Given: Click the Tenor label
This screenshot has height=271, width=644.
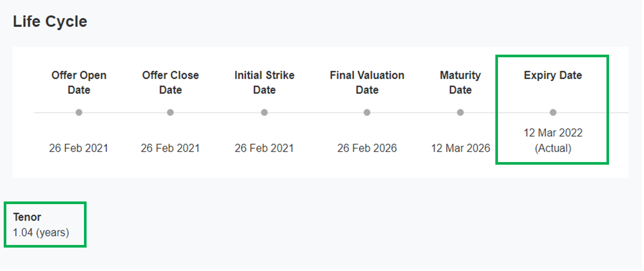Looking at the screenshot, I should click(27, 217).
